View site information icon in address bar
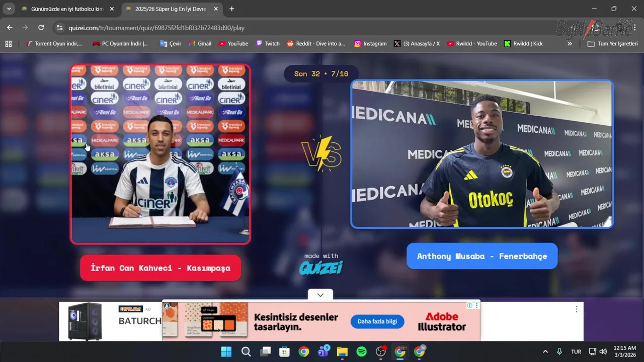The width and height of the screenshot is (644, 362). (59, 28)
